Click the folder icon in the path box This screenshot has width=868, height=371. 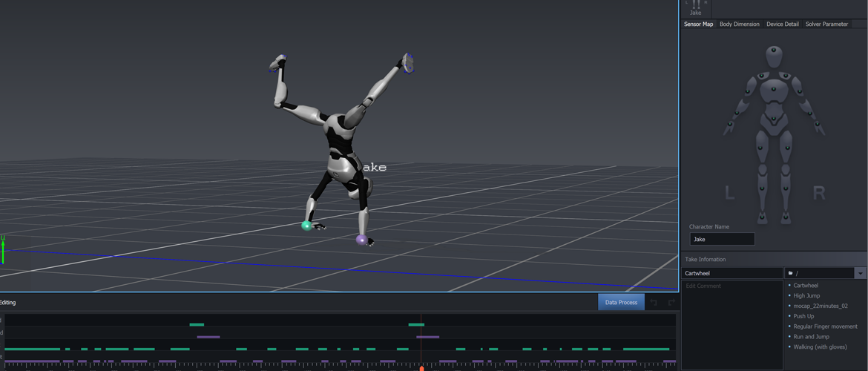tap(791, 273)
